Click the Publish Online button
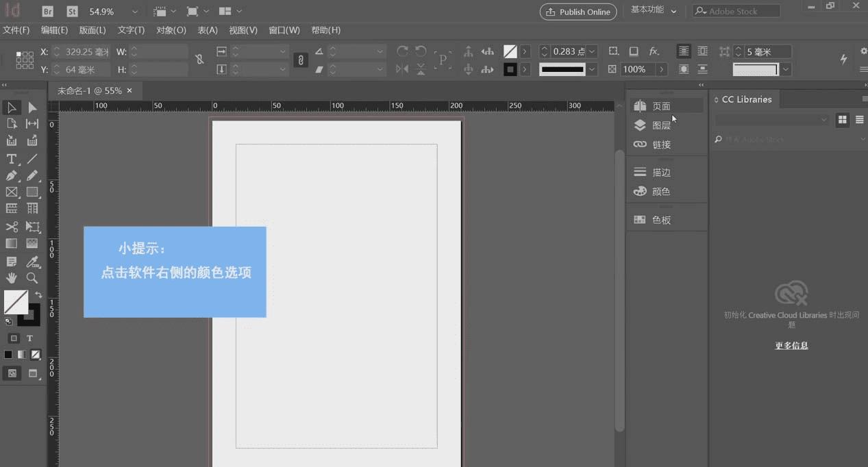The image size is (868, 467). [578, 12]
